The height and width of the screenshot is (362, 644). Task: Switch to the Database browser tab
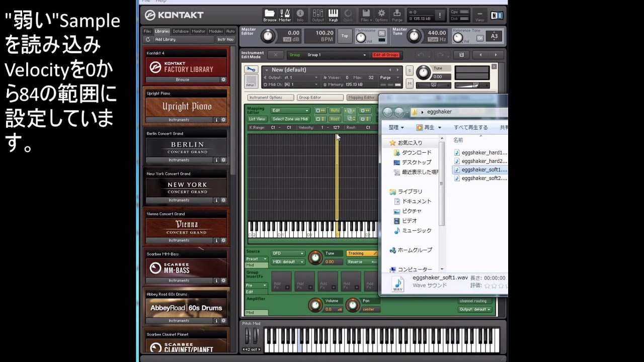[181, 31]
